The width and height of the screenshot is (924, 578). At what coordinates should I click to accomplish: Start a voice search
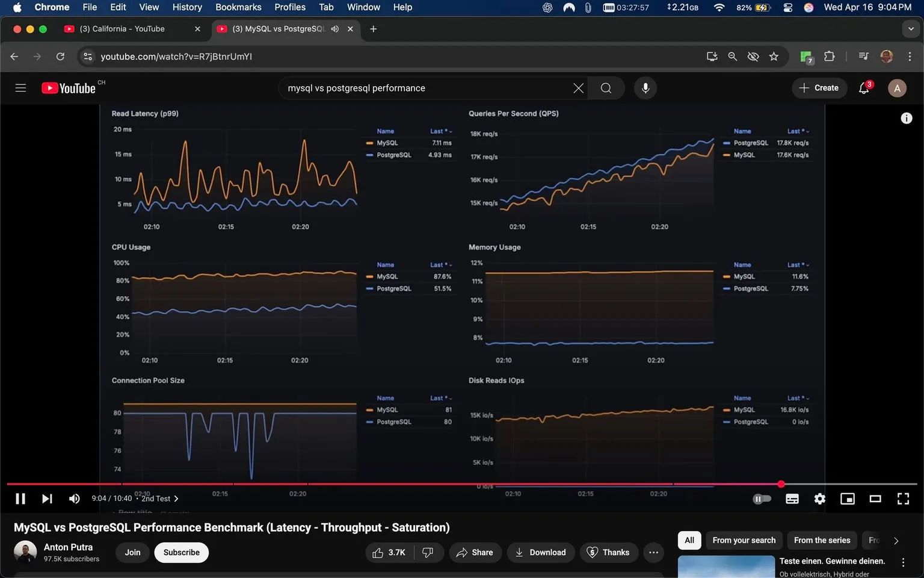tap(645, 88)
